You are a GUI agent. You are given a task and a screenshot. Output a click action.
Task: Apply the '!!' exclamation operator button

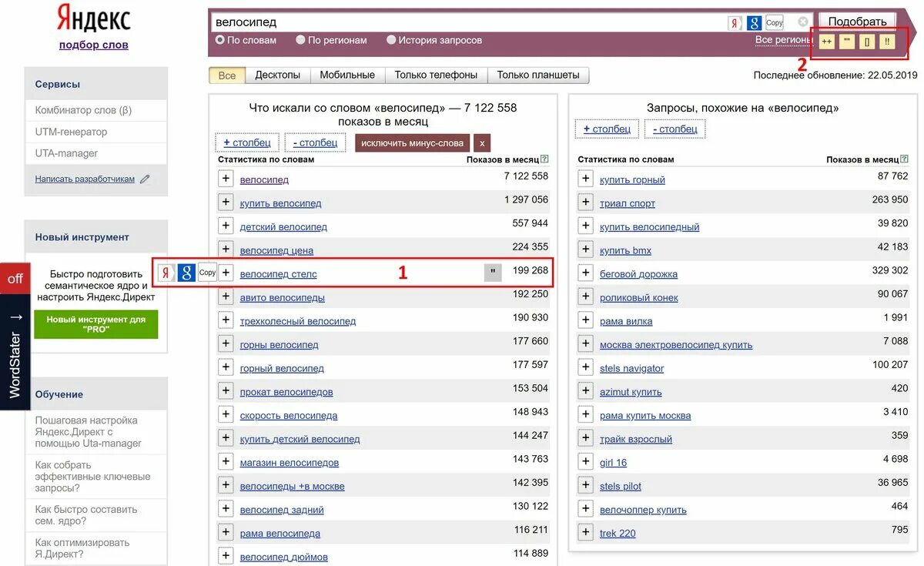[x=887, y=42]
